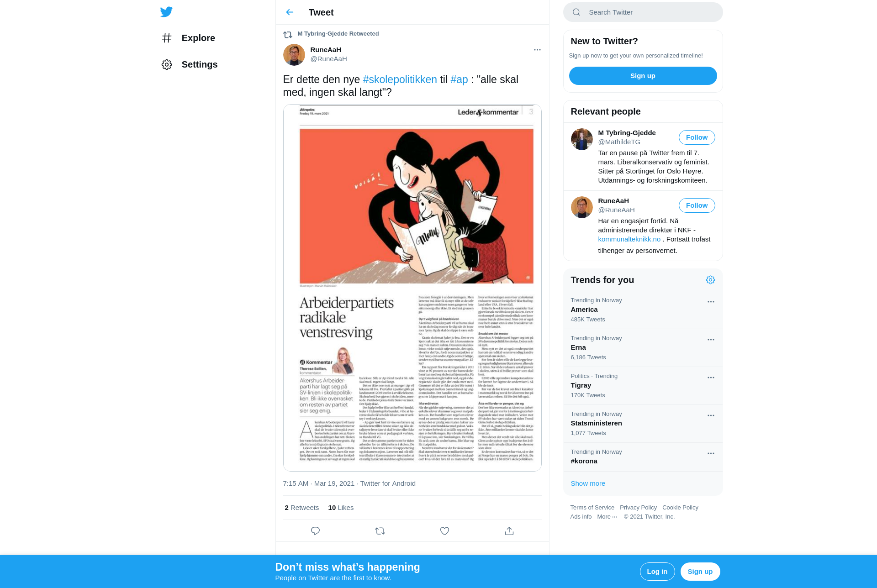Click the #skolepolitikken hashtag link
877x588 pixels.
[400, 79]
